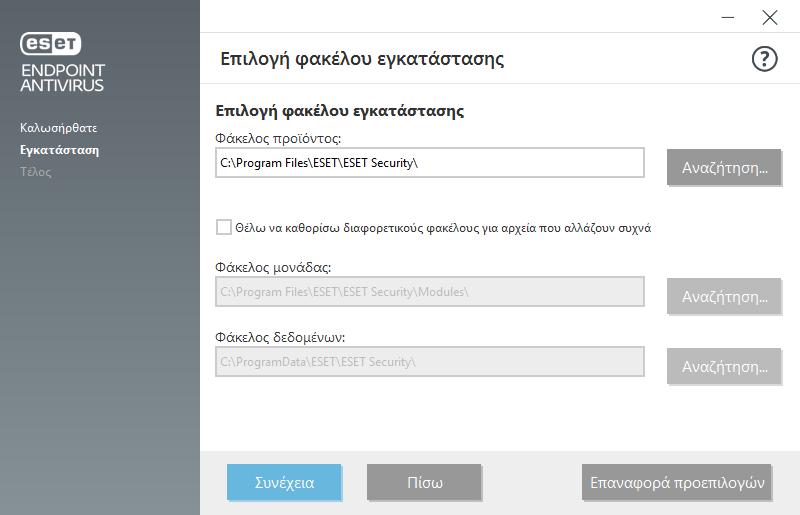This screenshot has width=800, height=515.
Task: Select the Καλωσήρθατε step in sidebar
Action: (59, 128)
